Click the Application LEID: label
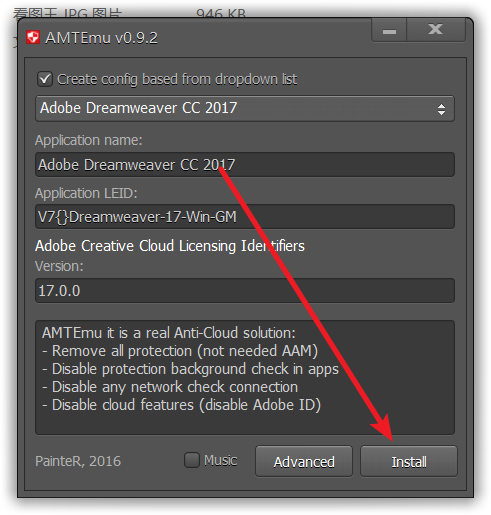 point(86,193)
